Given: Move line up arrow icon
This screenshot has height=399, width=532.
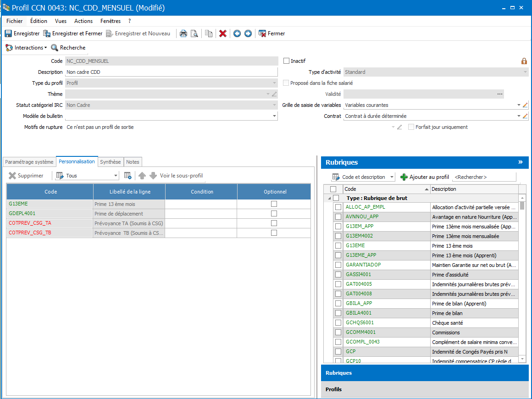Looking at the screenshot, I should (x=142, y=176).
